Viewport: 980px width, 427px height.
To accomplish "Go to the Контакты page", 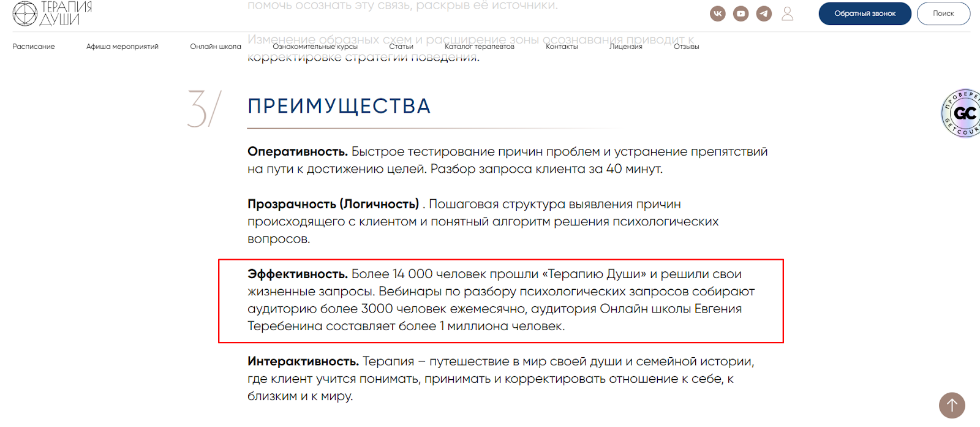I will [x=562, y=47].
